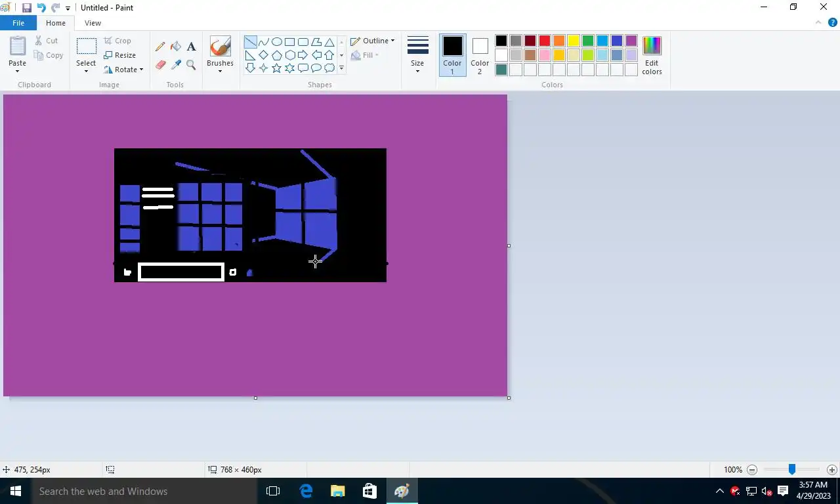Open the Select dropdown arrow
This screenshot has height=504, width=840.
tap(86, 71)
